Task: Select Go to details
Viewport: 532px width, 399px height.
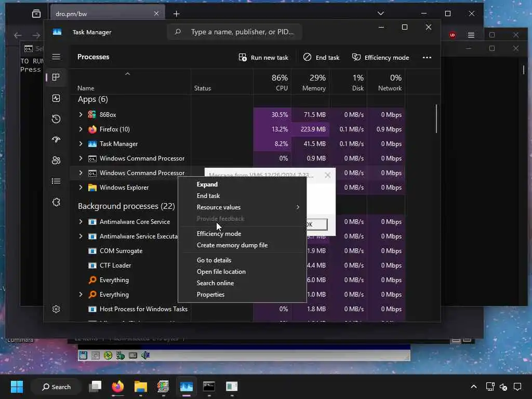Action: click(242, 260)
